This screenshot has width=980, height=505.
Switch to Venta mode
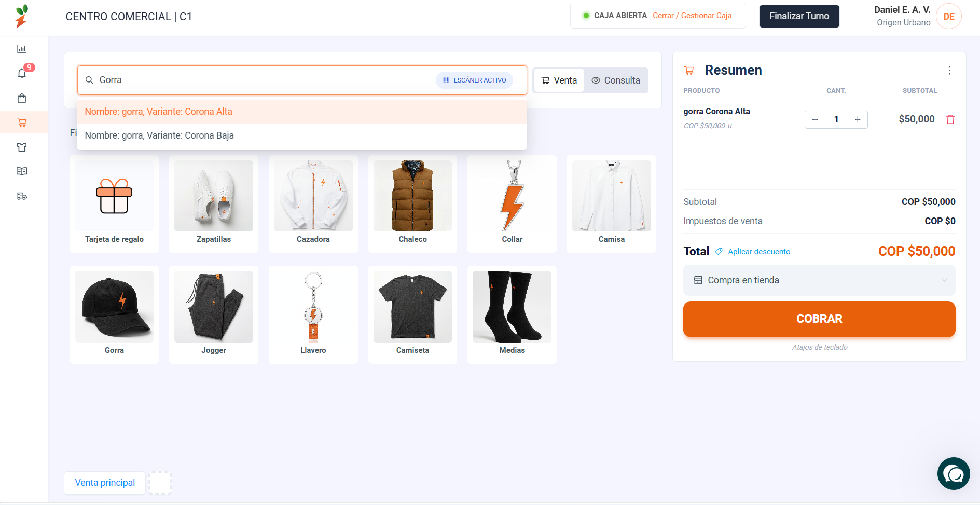[559, 80]
